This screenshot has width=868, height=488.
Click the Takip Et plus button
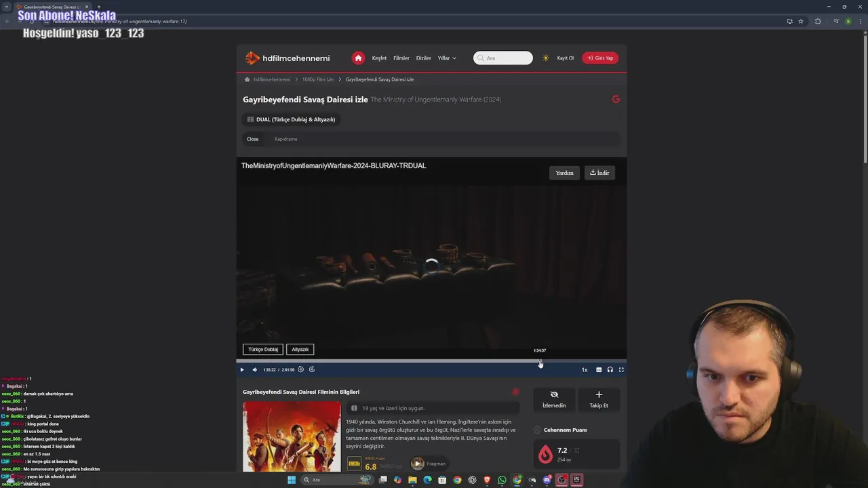point(599,399)
